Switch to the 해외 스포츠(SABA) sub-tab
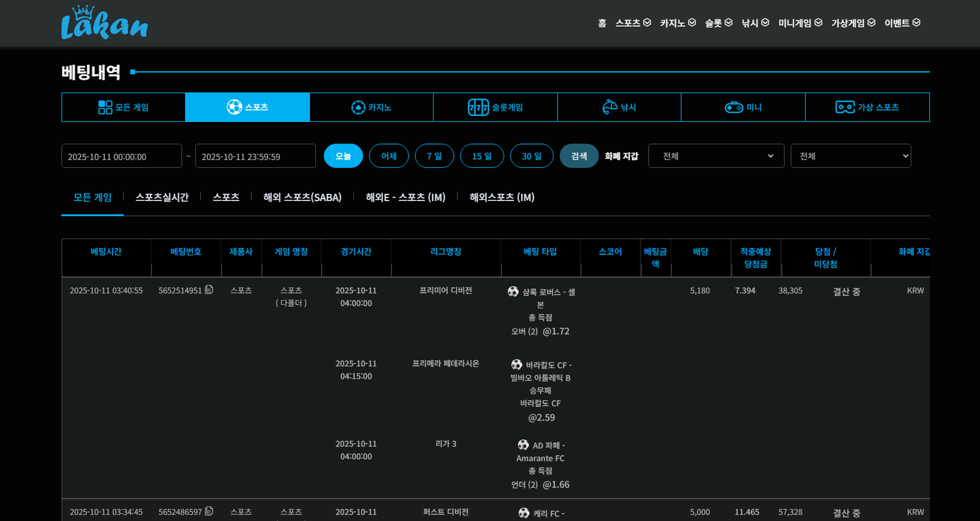This screenshot has width=980, height=521. (x=302, y=197)
